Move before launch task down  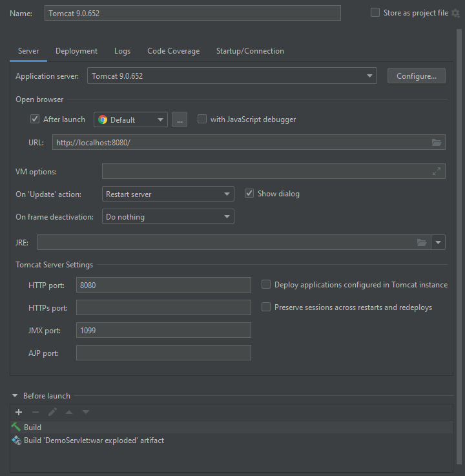tap(86, 412)
